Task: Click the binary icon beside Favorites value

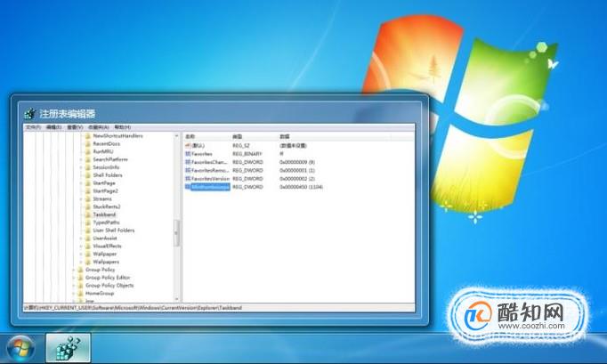Action: pyautogui.click(x=188, y=154)
